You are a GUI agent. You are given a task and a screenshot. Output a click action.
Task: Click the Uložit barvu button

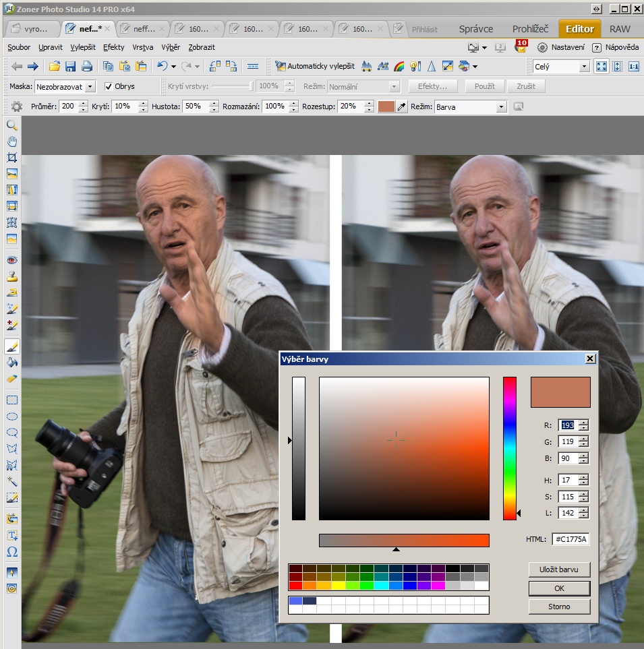(x=559, y=569)
